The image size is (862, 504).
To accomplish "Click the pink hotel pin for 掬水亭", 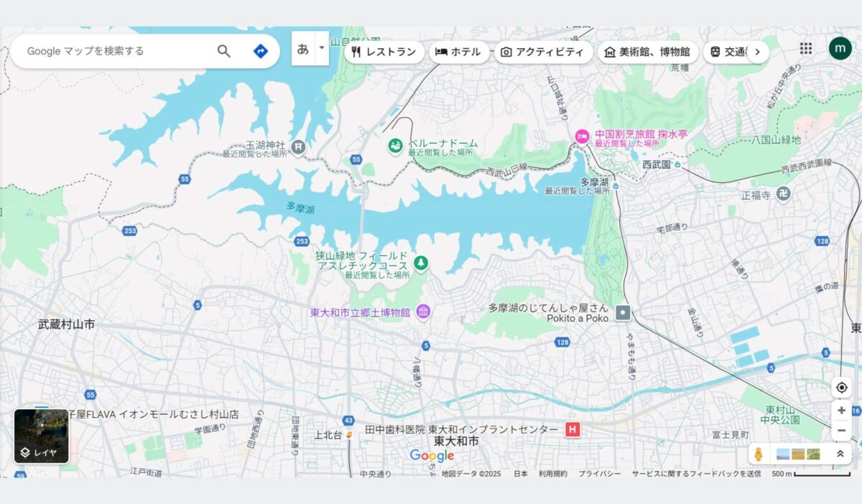I will tap(582, 136).
